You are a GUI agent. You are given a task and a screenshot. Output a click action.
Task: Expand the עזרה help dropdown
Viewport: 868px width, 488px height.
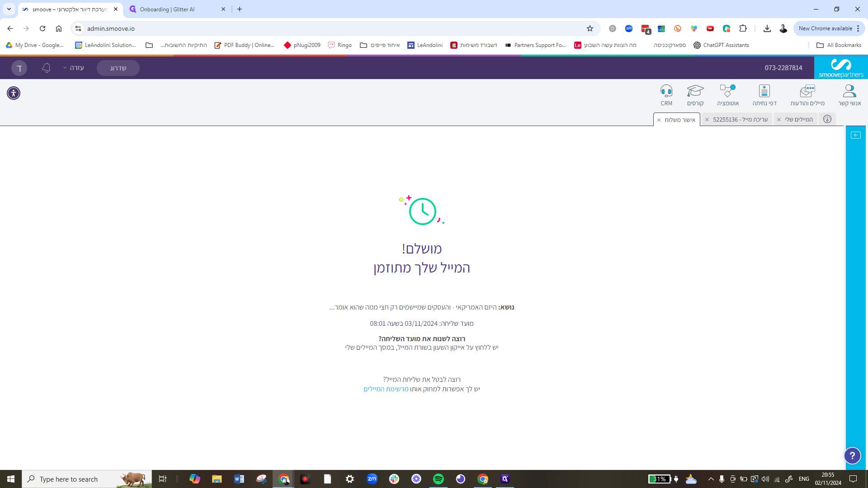(x=74, y=68)
